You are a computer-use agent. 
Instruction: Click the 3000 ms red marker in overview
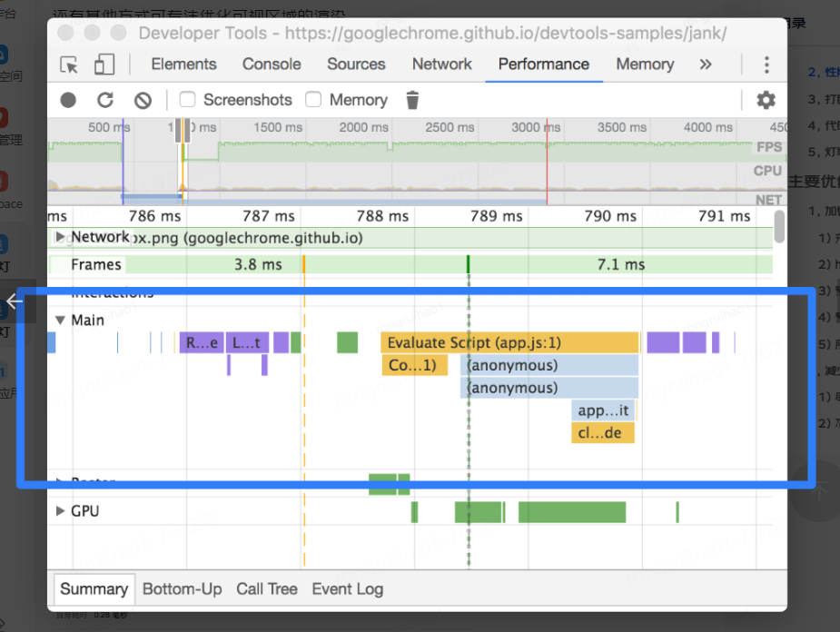[x=547, y=162]
